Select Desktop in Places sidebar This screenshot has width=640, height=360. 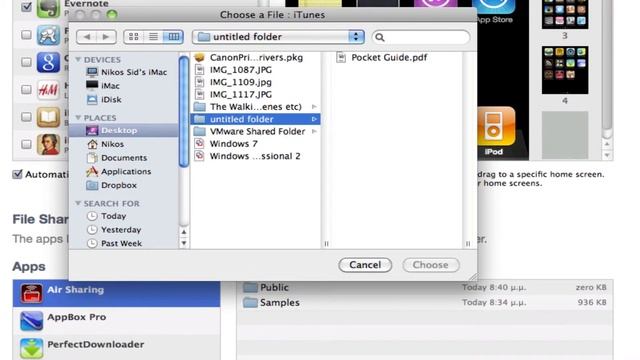click(x=124, y=130)
